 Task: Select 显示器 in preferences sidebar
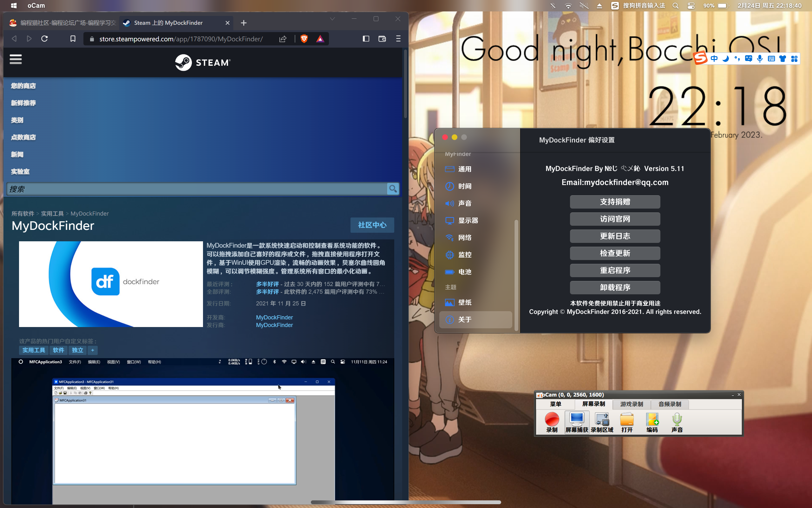476,220
